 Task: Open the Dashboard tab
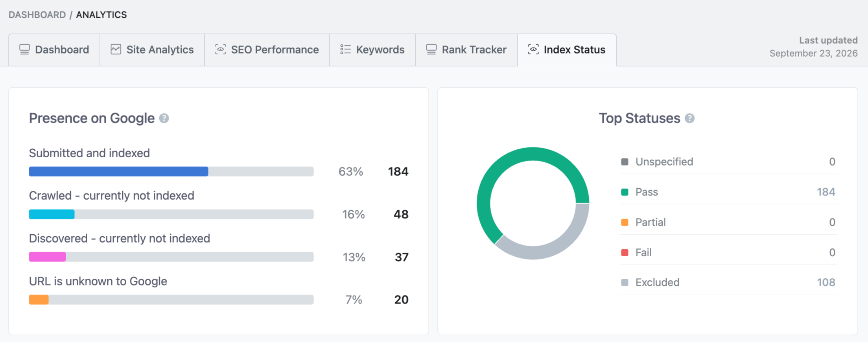coord(54,50)
